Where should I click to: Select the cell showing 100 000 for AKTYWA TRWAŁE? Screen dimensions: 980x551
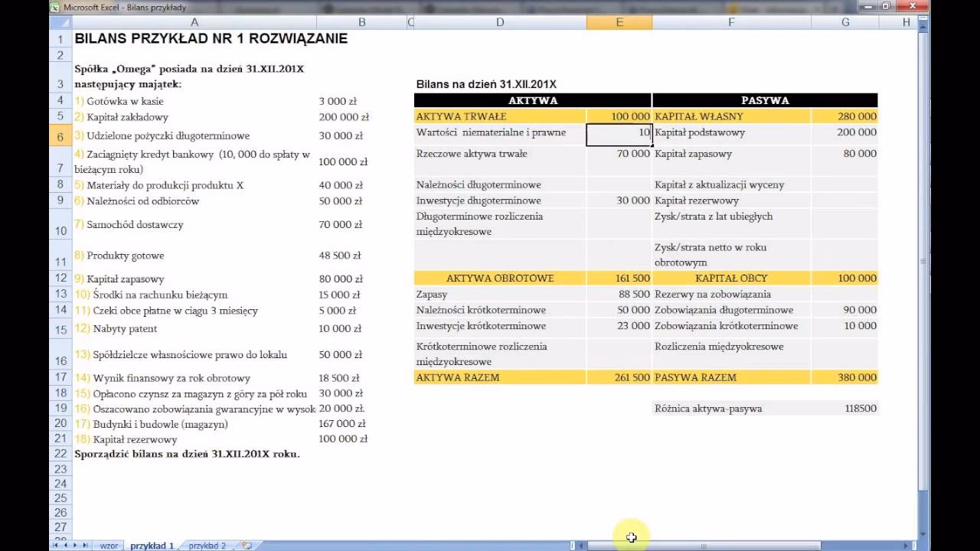coord(619,116)
